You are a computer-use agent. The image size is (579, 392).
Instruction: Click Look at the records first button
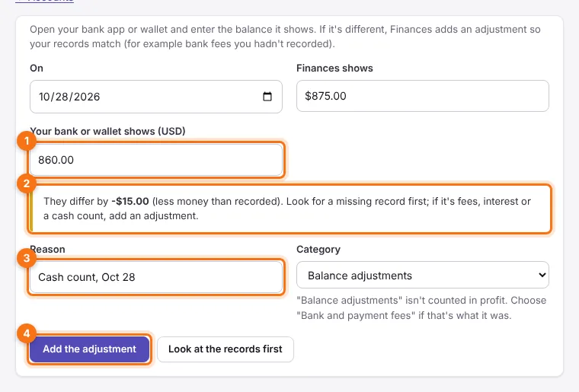coord(226,349)
